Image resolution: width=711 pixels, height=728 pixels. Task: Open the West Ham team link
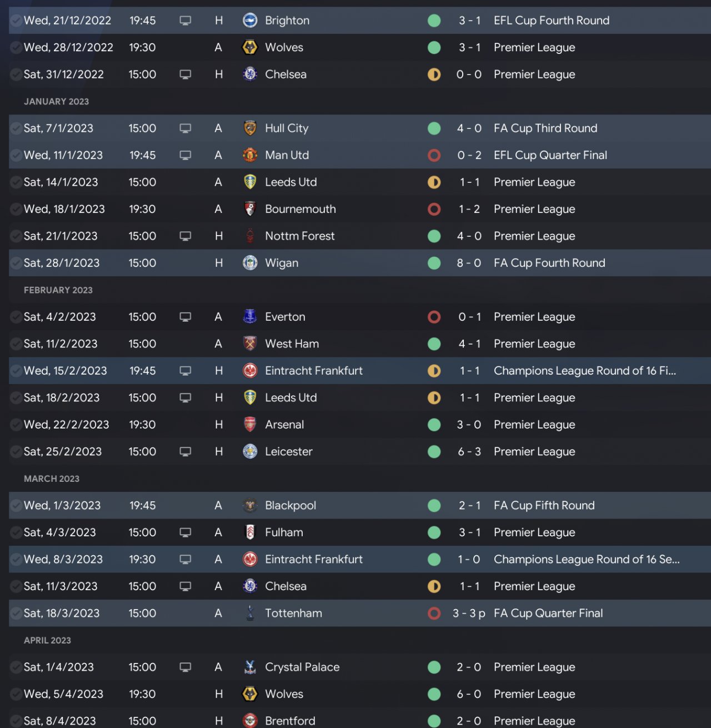pyautogui.click(x=292, y=344)
